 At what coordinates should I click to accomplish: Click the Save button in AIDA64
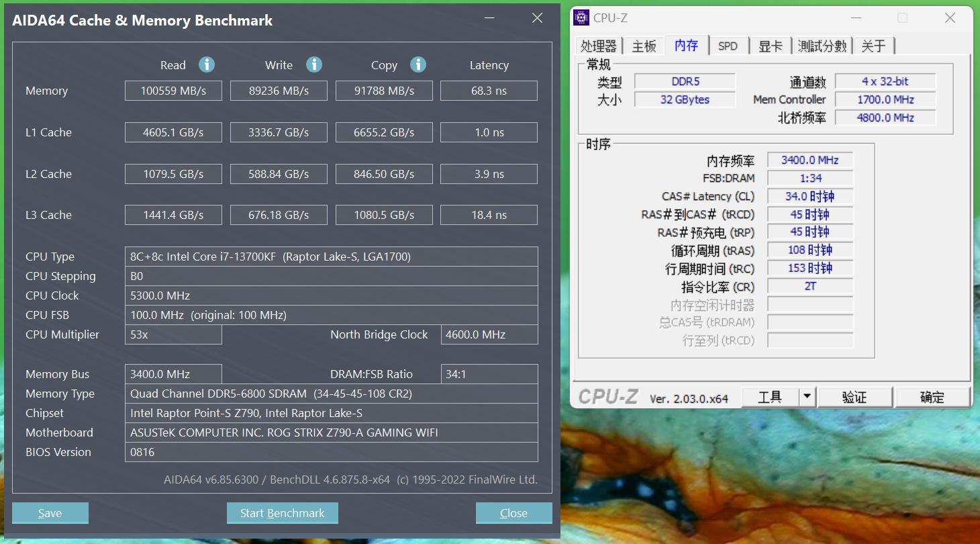pyautogui.click(x=50, y=513)
